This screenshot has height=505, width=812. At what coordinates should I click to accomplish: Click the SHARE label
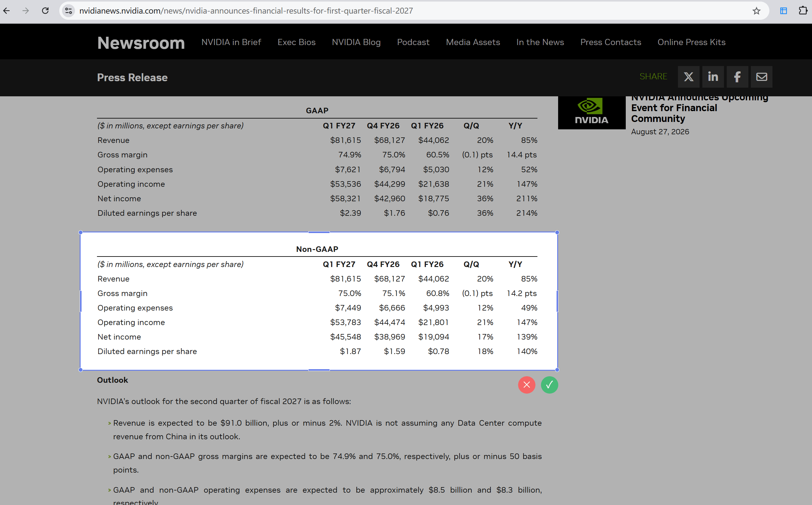tap(653, 77)
